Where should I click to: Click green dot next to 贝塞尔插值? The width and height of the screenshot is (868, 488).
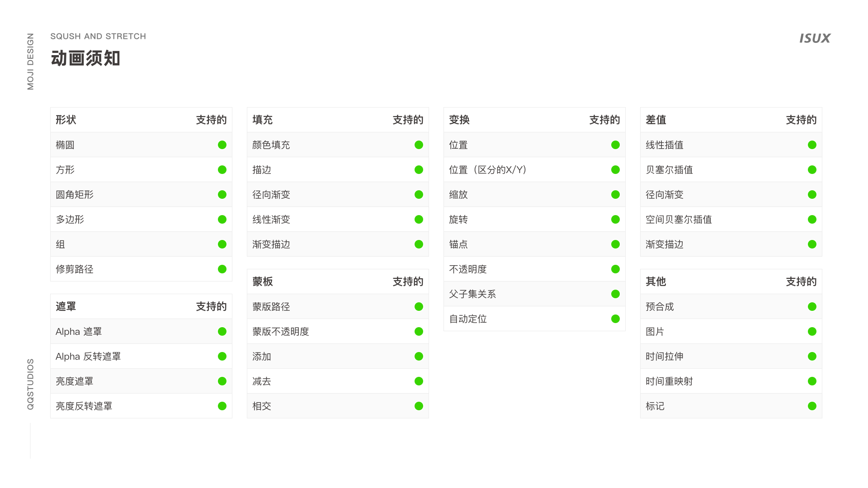[812, 170]
